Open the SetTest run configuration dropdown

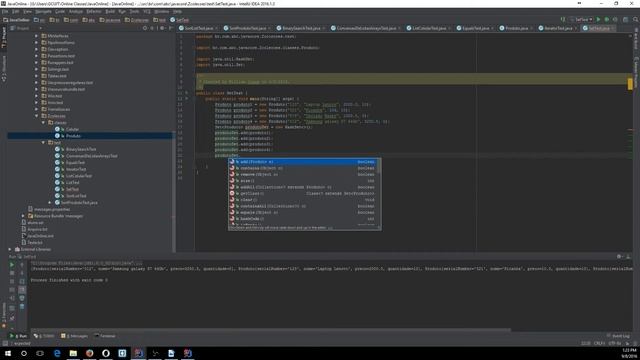click(582, 20)
